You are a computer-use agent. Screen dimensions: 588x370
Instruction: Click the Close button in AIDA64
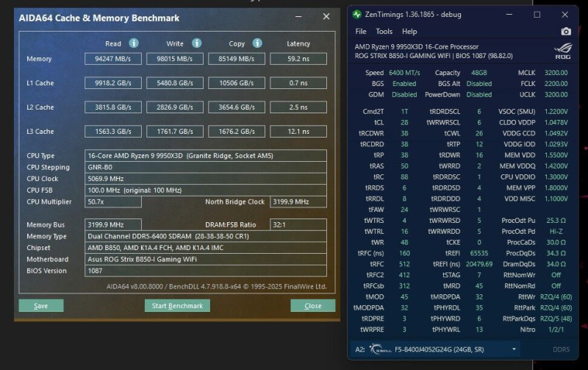(313, 306)
